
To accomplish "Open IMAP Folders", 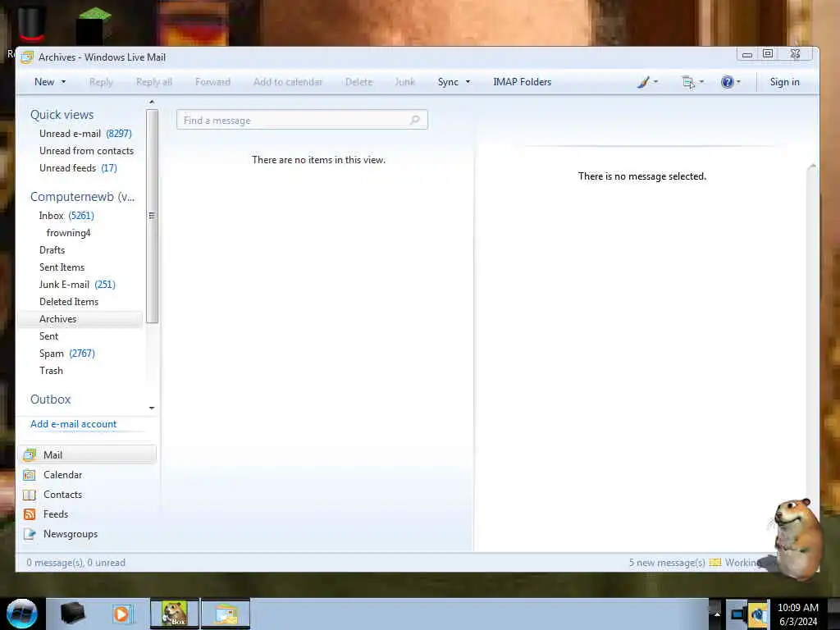I will click(523, 82).
